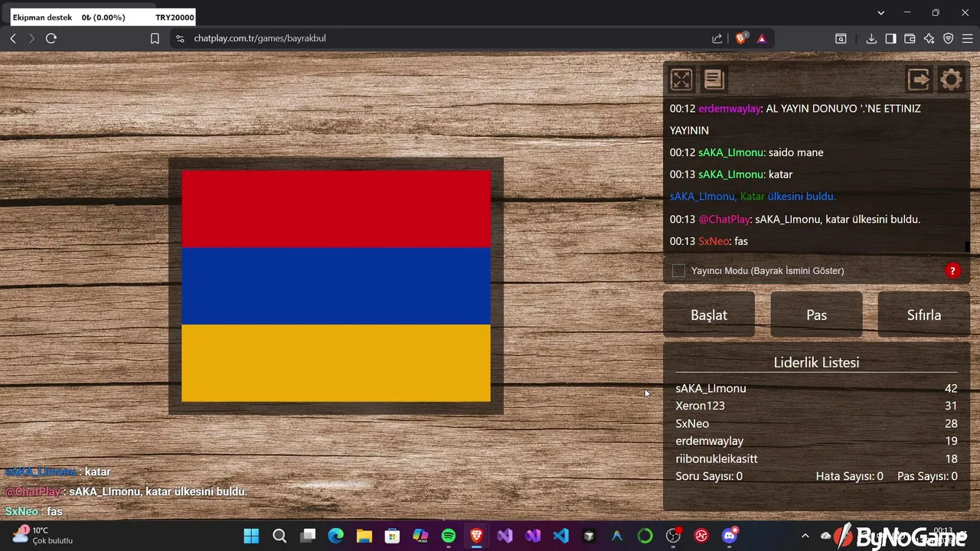
Task: Go back with browser back arrow
Action: (13, 38)
